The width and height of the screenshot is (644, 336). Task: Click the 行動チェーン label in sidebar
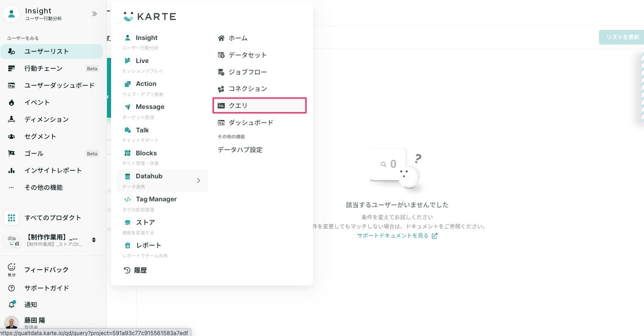(43, 68)
